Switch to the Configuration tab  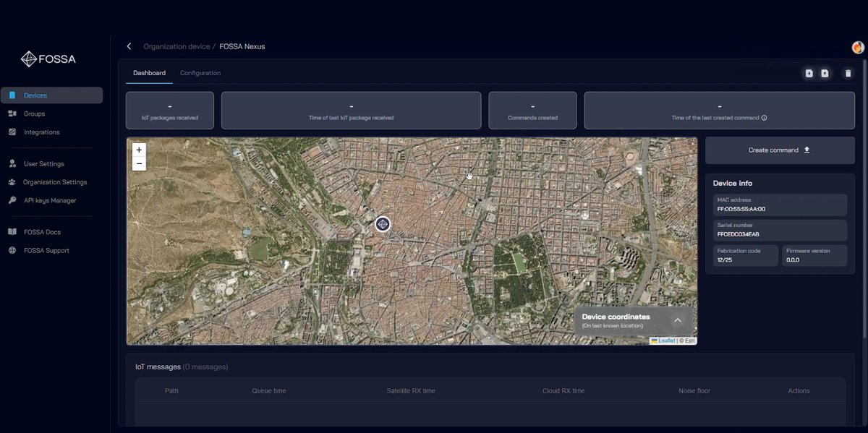click(200, 73)
